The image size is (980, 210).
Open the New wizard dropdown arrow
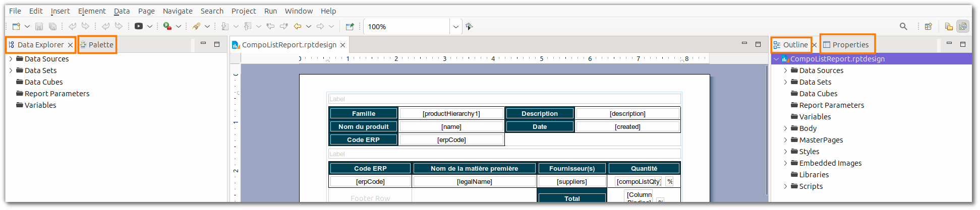pos(27,27)
